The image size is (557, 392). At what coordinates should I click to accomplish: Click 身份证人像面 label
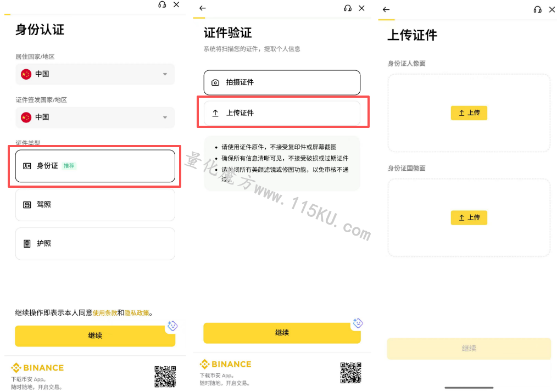[x=406, y=64]
